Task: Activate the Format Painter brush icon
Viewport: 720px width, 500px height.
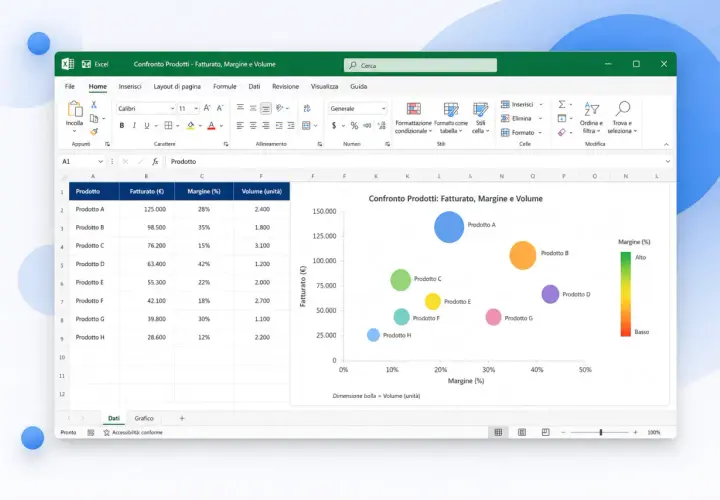Action: 94,132
